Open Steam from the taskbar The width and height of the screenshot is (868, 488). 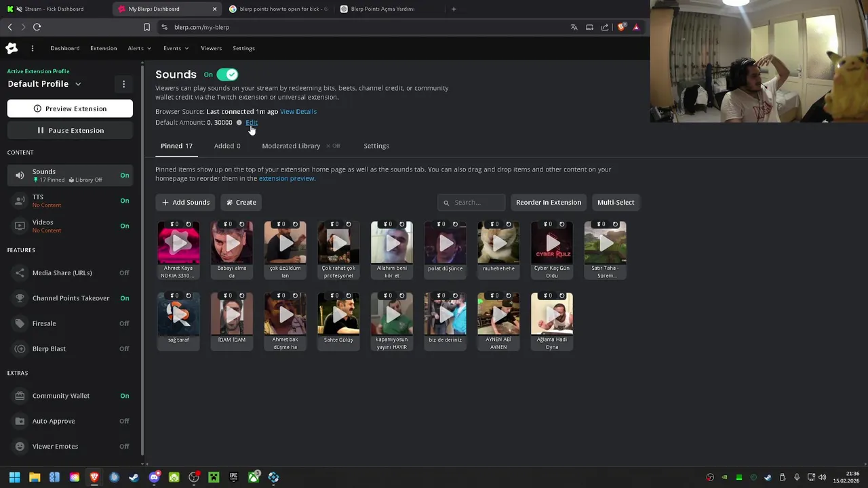pyautogui.click(x=134, y=477)
